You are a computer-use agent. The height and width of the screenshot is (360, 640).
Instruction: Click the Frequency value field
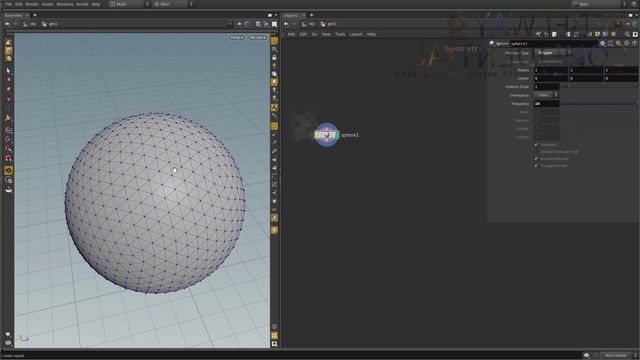pos(547,104)
